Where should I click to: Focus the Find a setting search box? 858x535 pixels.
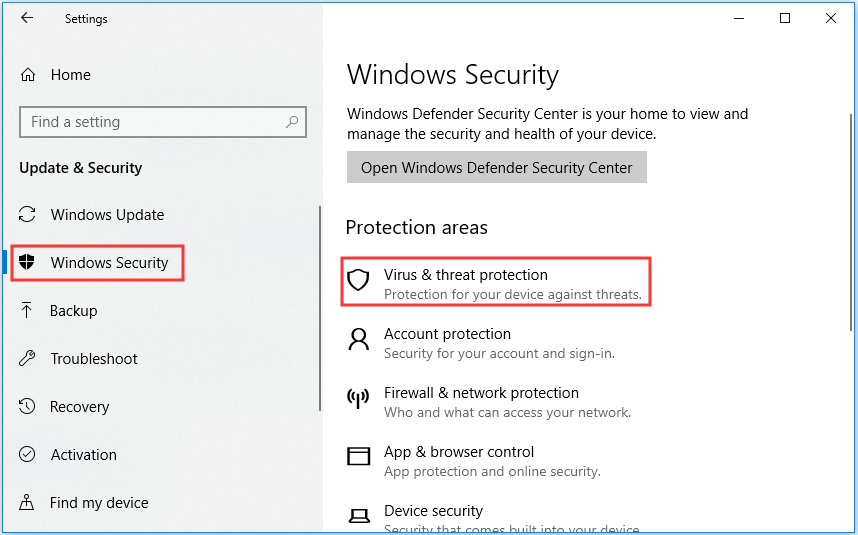click(150, 122)
